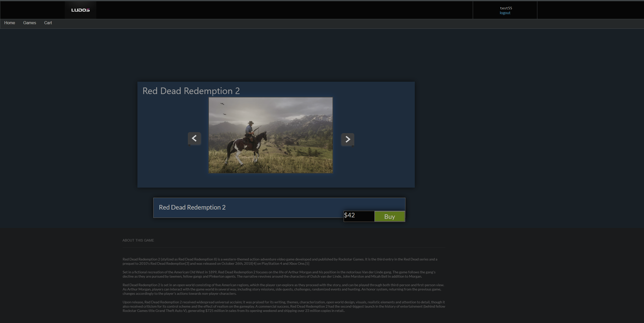Buy Red Dead Redemption 2
644x323 pixels.
click(390, 217)
